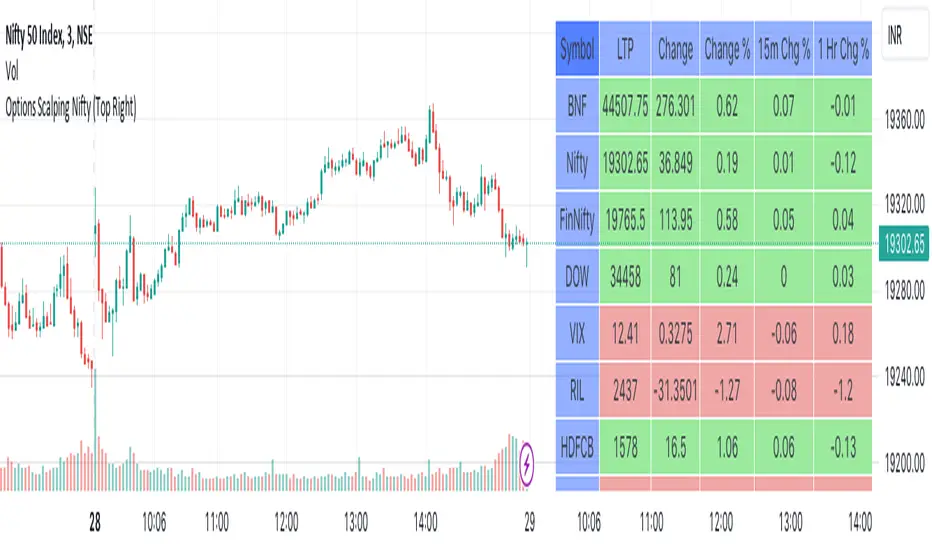Click the bold 29 date marker
The width and height of the screenshot is (932, 550).
click(x=530, y=522)
